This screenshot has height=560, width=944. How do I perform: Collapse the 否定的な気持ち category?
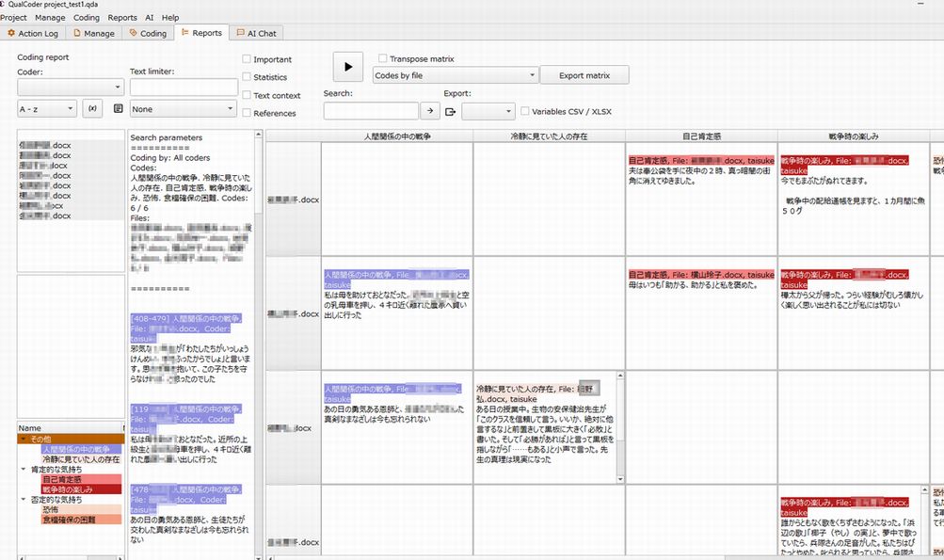(24, 499)
